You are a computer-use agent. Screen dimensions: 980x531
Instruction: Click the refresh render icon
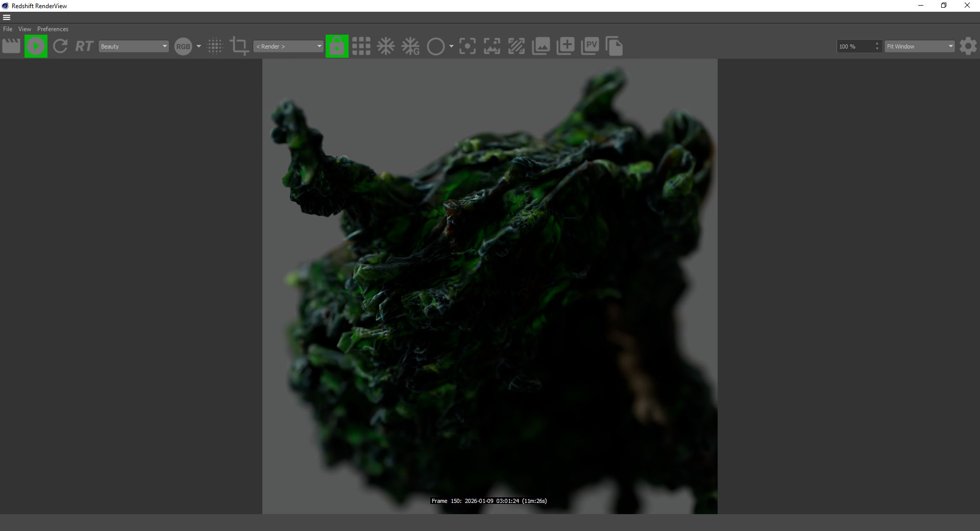pos(60,46)
